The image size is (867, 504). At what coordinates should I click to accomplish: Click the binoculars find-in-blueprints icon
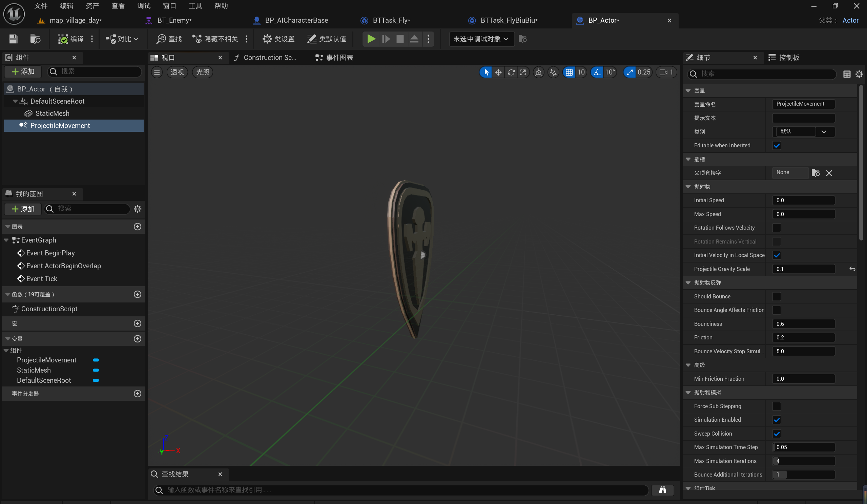point(662,490)
